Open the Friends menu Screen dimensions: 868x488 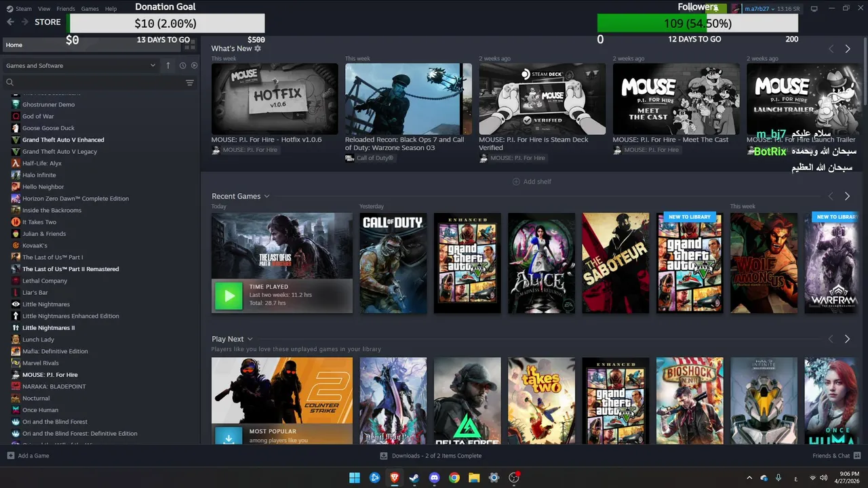coord(66,9)
